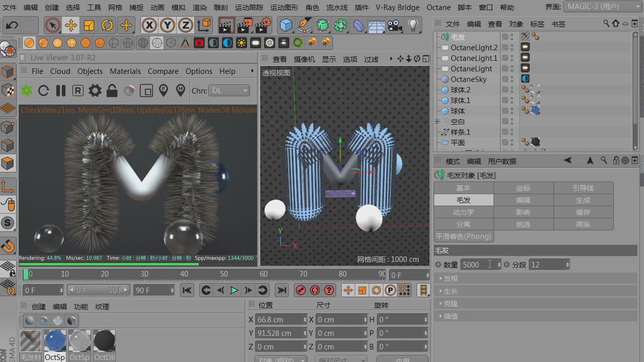The height and width of the screenshot is (362, 644).
Task: Click the X position 66.8 cm field
Action: 281,320
